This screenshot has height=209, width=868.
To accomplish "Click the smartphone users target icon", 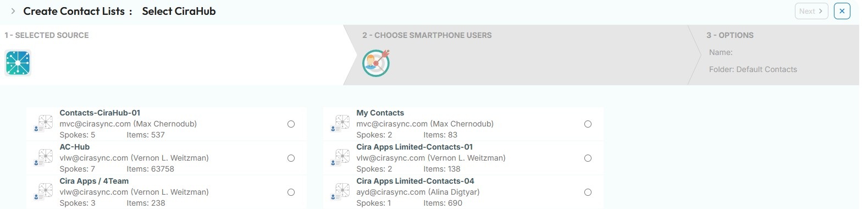I will pyautogui.click(x=376, y=63).
